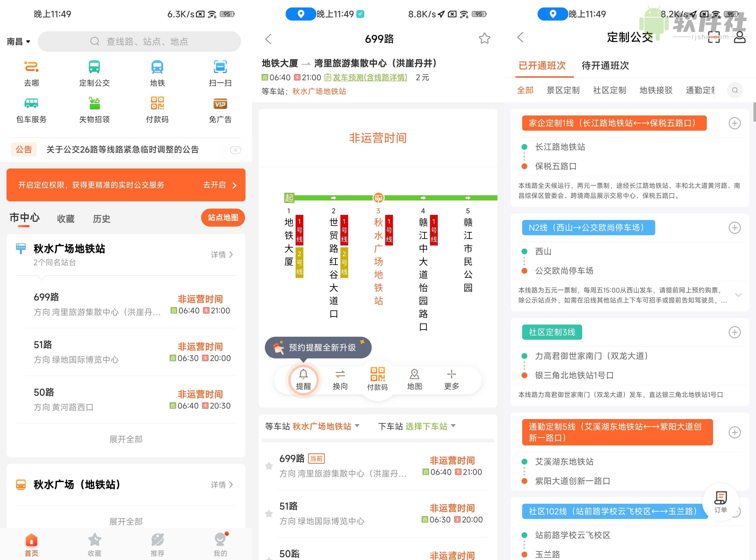Switch to the 待开通班次 tab
Image resolution: width=756 pixels, height=560 pixels.
[x=605, y=65]
